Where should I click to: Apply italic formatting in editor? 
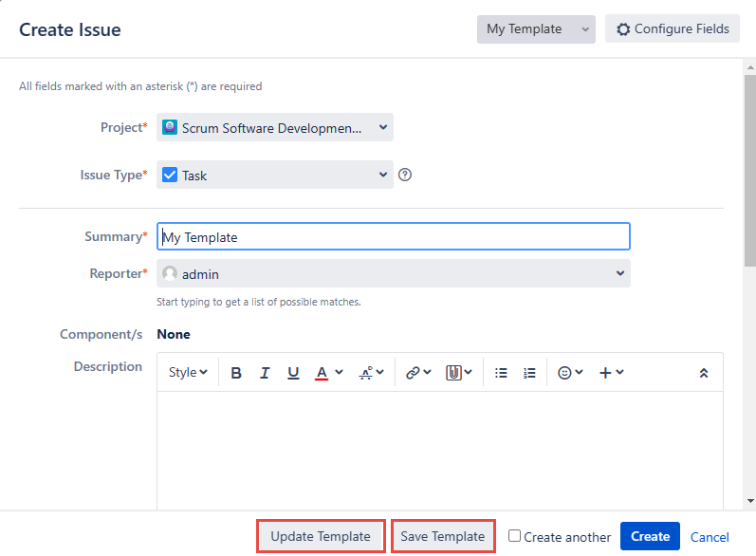click(265, 373)
